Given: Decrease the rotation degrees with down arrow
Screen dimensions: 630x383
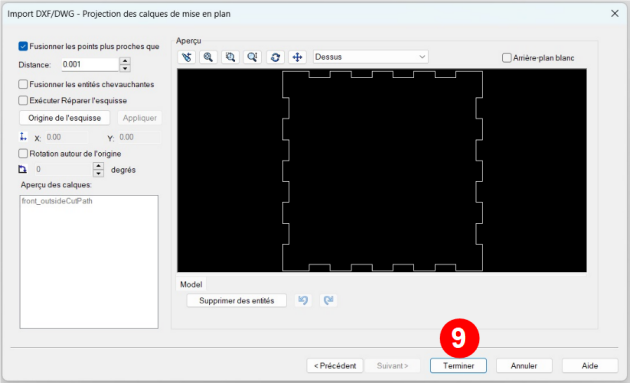Looking at the screenshot, I should point(98,173).
